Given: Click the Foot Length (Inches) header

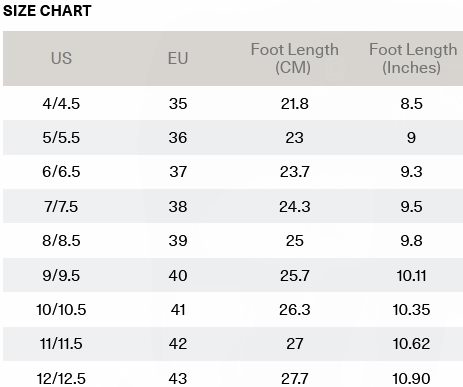Looking at the screenshot, I should coord(413,58).
